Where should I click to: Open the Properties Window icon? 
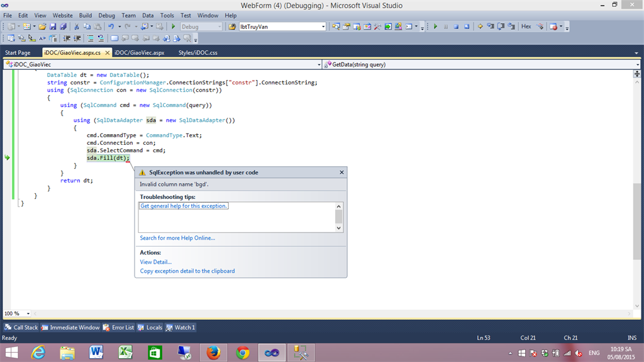[347, 26]
